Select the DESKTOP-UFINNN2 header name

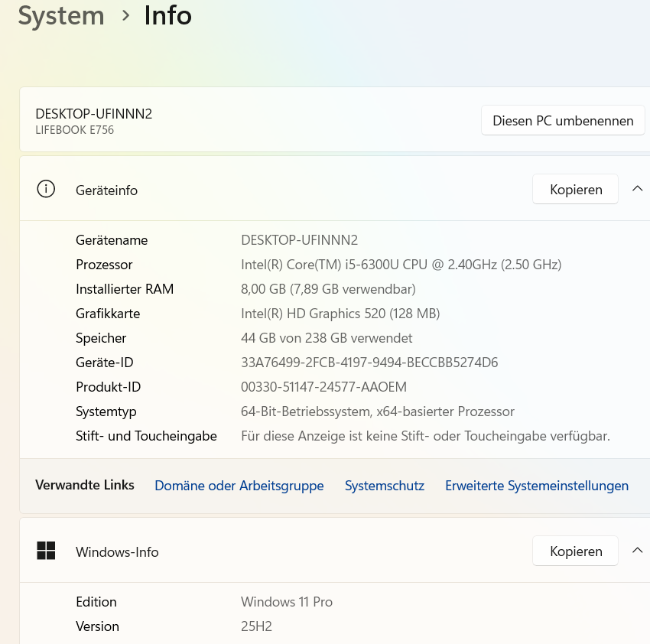pyautogui.click(x=94, y=114)
